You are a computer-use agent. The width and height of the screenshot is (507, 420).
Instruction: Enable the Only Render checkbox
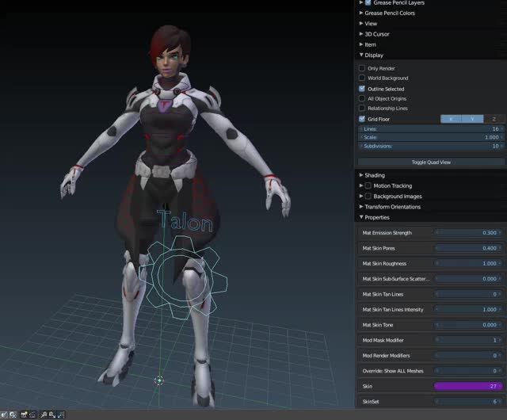click(362, 68)
